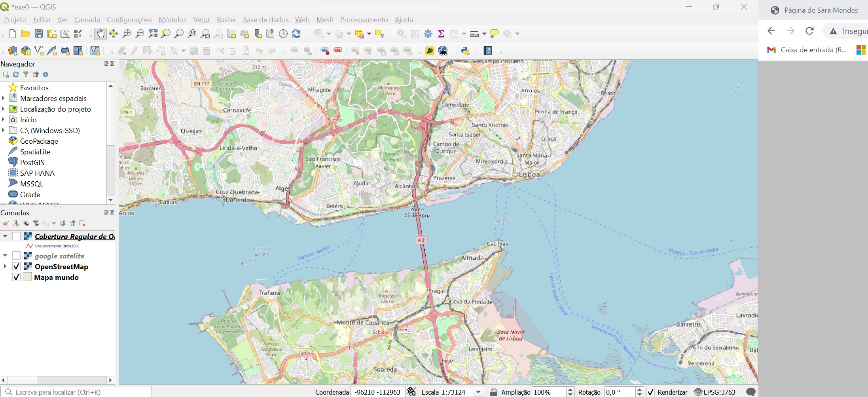The width and height of the screenshot is (868, 397).
Task: Activate the Zoom Out magnifier tool
Action: (139, 34)
